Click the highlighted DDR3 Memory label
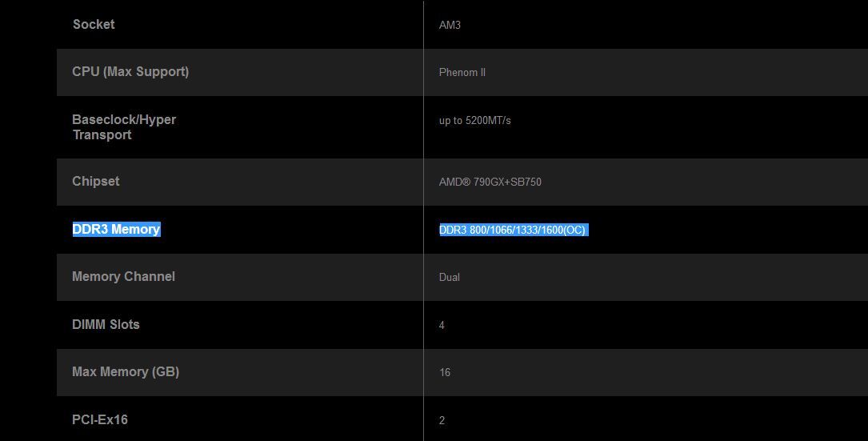The width and height of the screenshot is (868, 441). click(116, 230)
